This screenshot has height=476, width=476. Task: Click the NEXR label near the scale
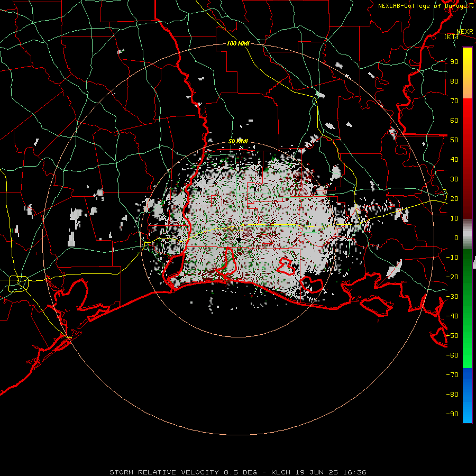pyautogui.click(x=465, y=32)
